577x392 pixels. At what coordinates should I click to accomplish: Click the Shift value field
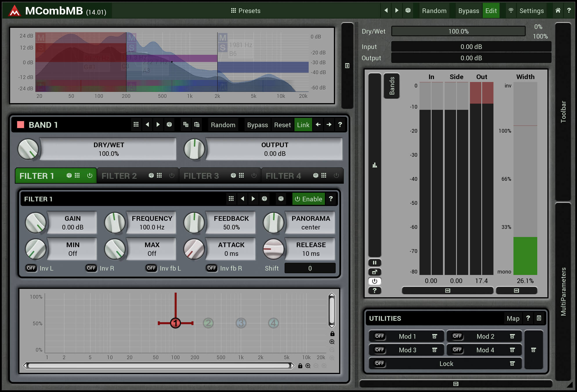point(310,268)
